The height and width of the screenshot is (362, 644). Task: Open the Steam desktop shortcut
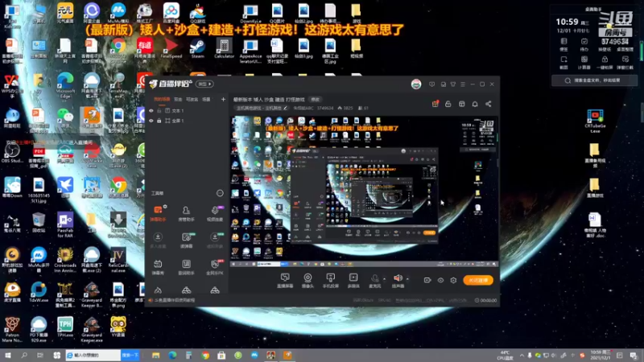click(x=197, y=48)
